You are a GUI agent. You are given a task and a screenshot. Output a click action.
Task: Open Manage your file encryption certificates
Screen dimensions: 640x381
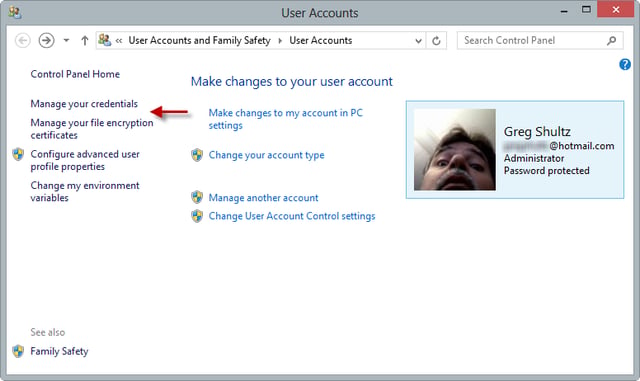click(x=92, y=129)
